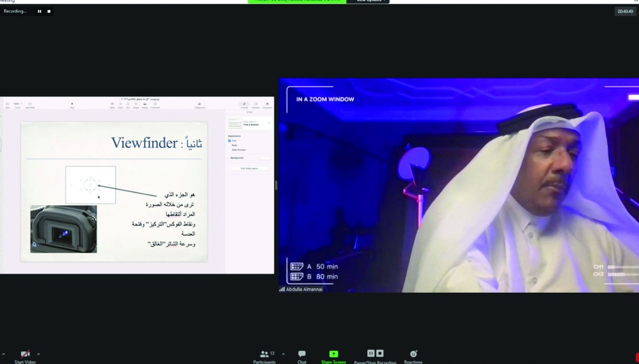Click the Edit Slide Layout button
The image size is (639, 364).
[250, 168]
